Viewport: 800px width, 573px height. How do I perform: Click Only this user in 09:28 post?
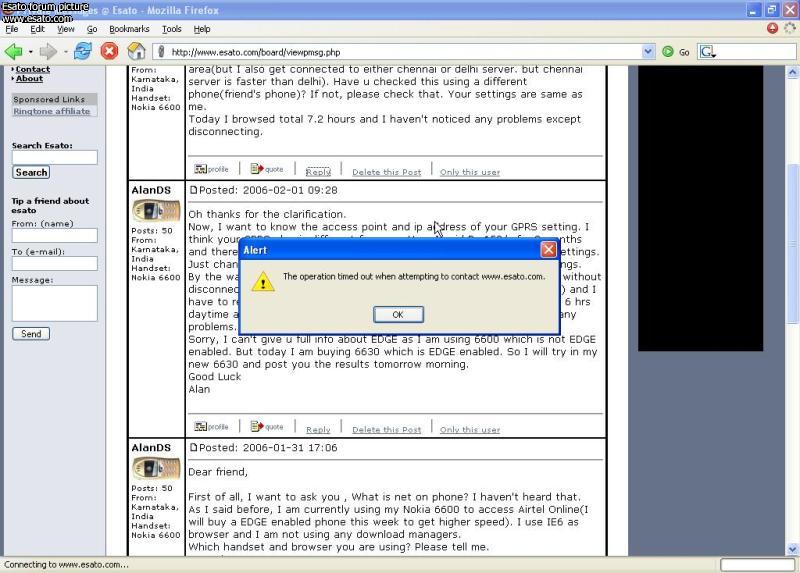(x=470, y=430)
